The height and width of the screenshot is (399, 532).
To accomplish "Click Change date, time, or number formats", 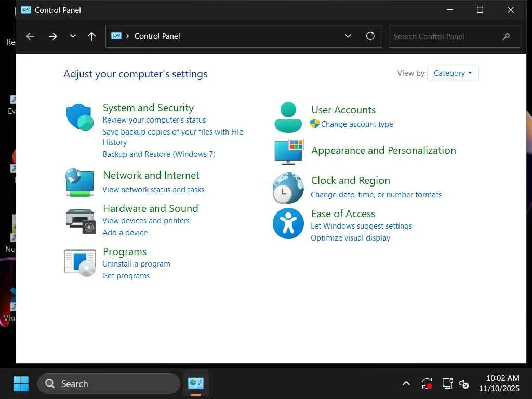I will coord(376,194).
